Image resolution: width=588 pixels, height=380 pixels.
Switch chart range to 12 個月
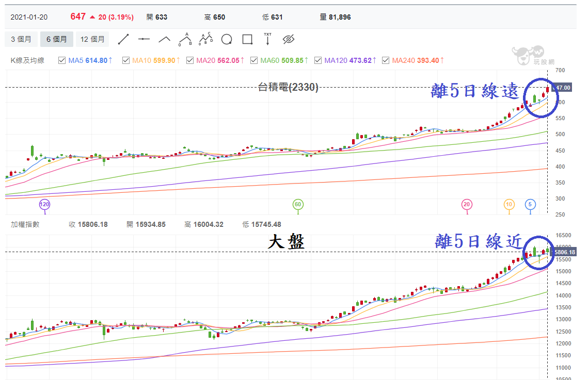coord(92,39)
